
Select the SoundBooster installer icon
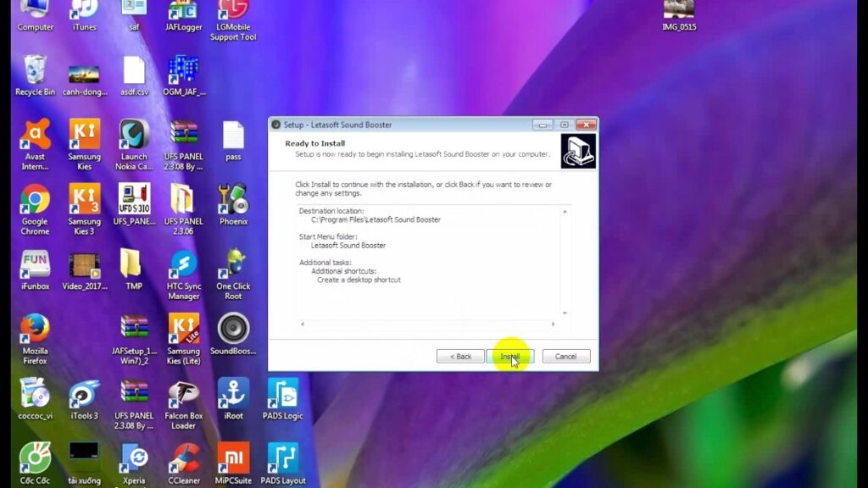[233, 334]
